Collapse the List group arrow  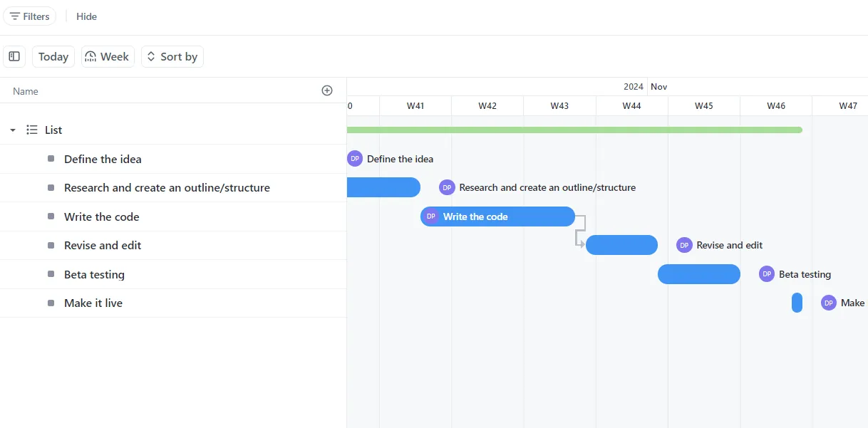pyautogui.click(x=13, y=130)
